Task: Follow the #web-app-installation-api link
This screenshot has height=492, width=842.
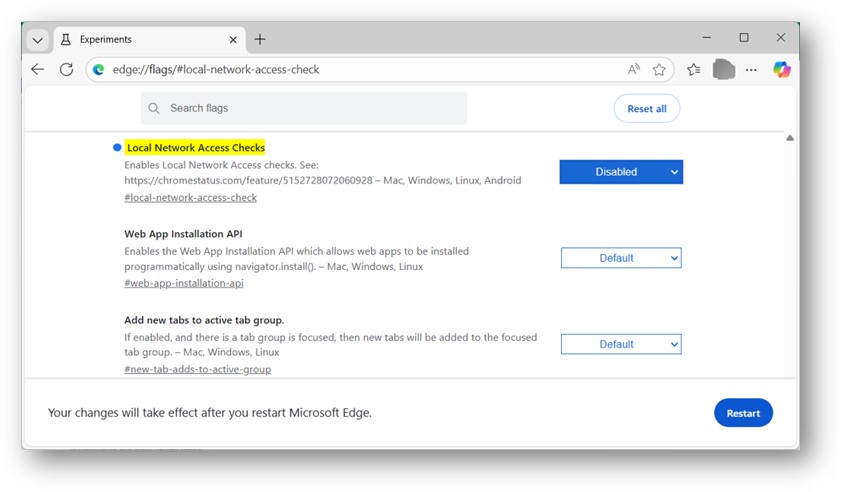Action: pos(184,283)
